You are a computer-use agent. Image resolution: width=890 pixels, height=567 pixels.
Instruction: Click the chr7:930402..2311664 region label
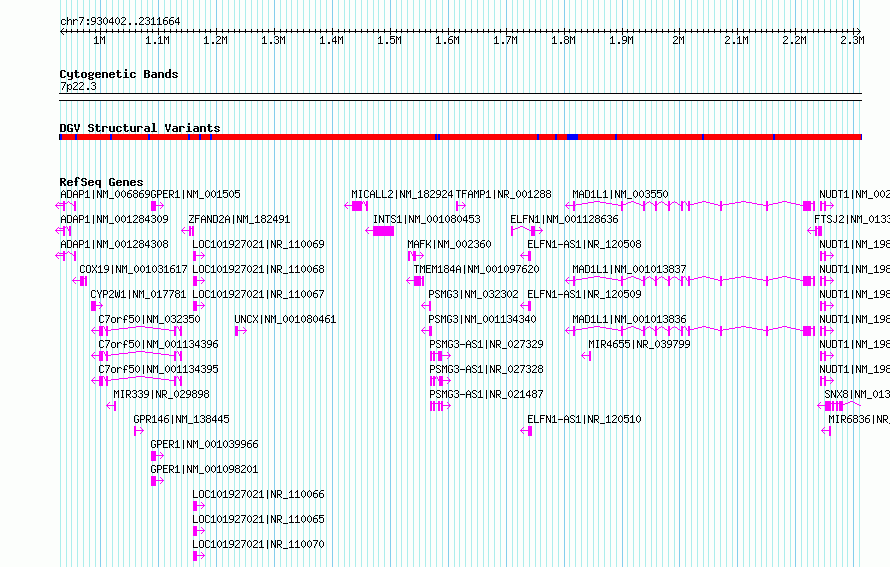(120, 21)
